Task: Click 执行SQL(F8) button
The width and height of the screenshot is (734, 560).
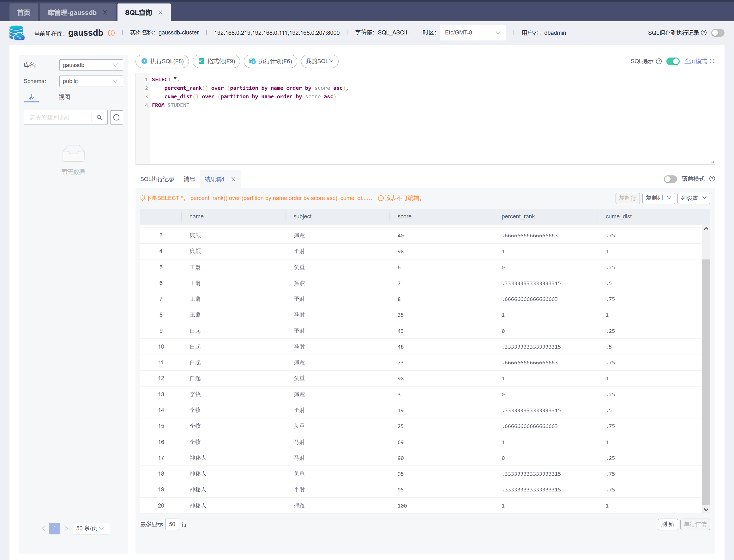Action: (x=162, y=61)
